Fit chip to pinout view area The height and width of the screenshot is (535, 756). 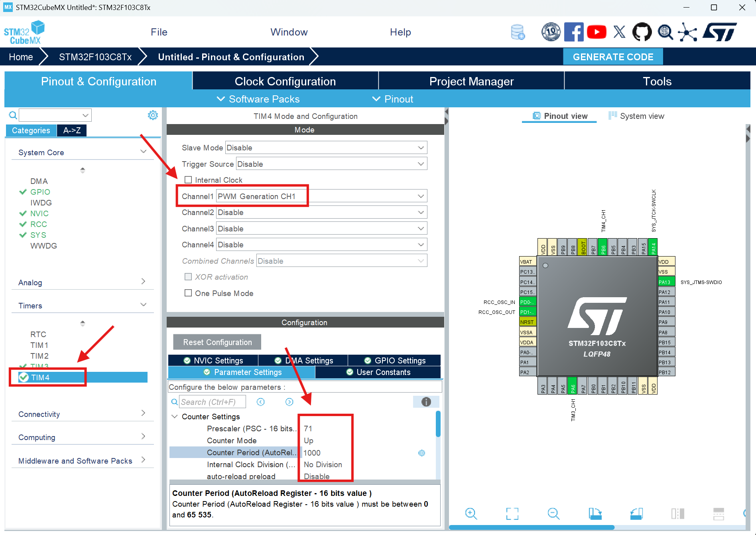512,513
